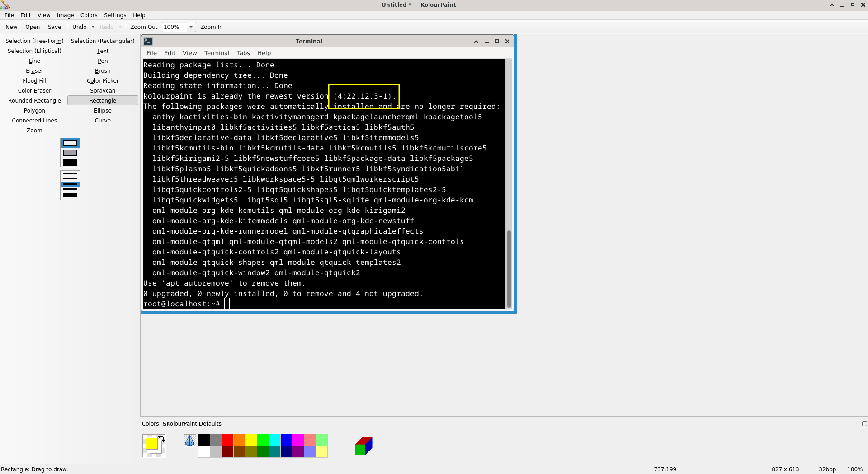Select the Selection (Elliptical) tool
The height and width of the screenshot is (474, 868).
pyautogui.click(x=34, y=51)
